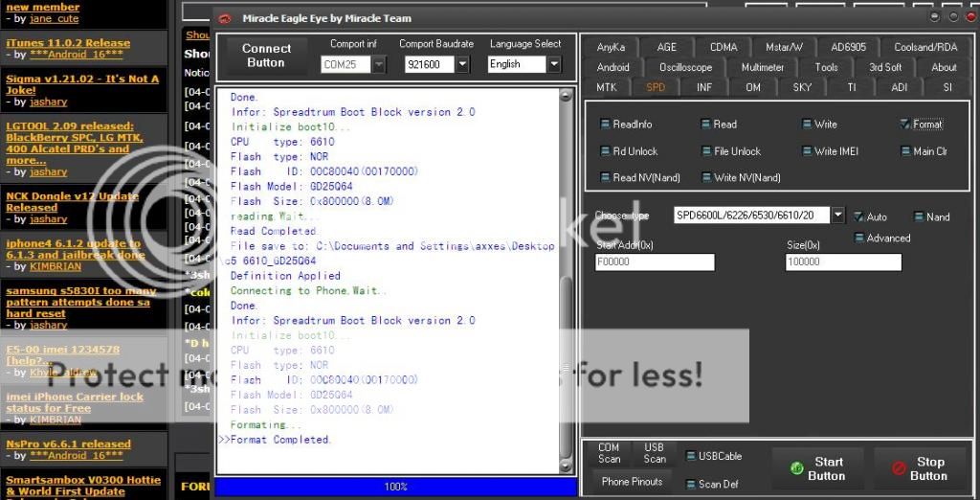This screenshot has width=980, height=500.
Task: Click the Connect Button
Action: pos(266,56)
